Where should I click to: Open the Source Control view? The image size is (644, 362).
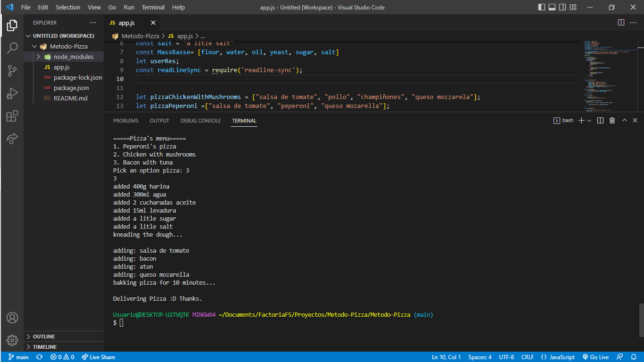(x=12, y=71)
